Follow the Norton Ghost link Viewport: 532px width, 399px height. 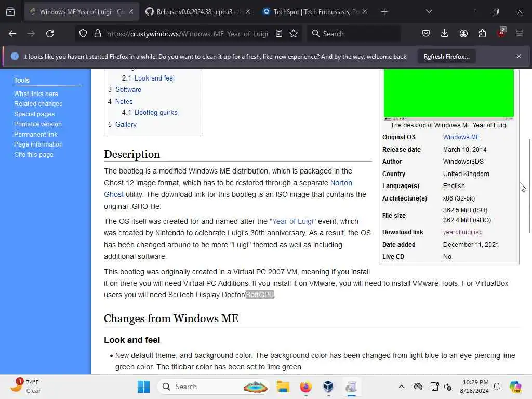coord(341,183)
